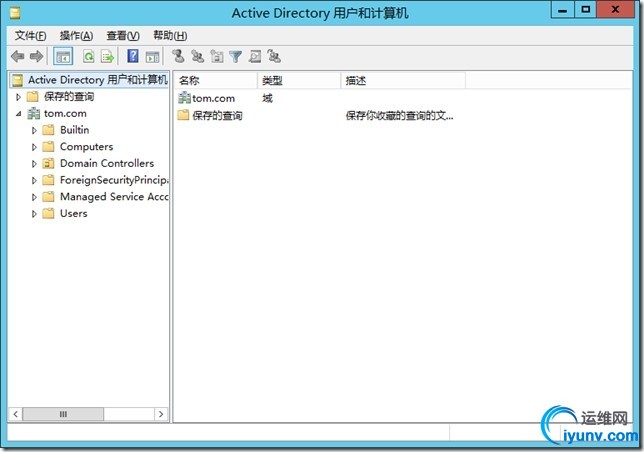This screenshot has height=452, width=644.
Task: Click description 保存你收藏的查询的文...
Action: pos(399,116)
